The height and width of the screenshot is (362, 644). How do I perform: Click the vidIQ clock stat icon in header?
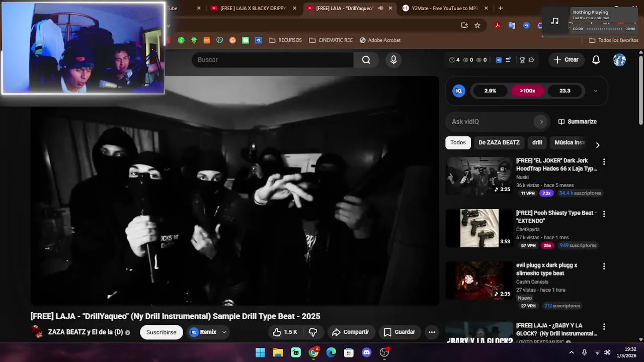(x=452, y=60)
